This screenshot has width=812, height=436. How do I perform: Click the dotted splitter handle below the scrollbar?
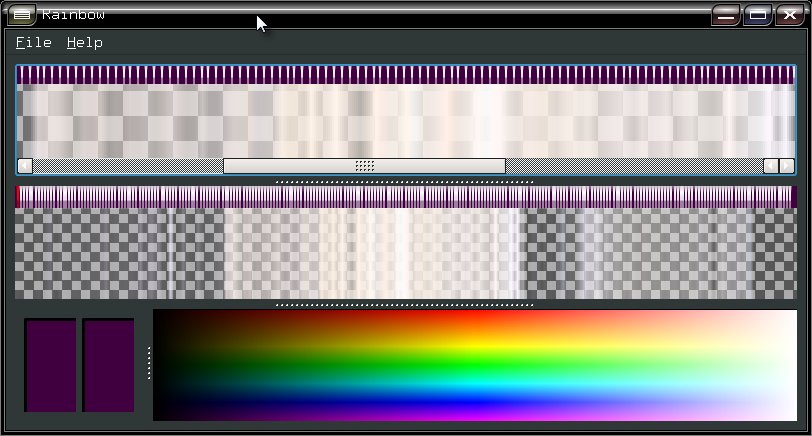tap(404, 181)
